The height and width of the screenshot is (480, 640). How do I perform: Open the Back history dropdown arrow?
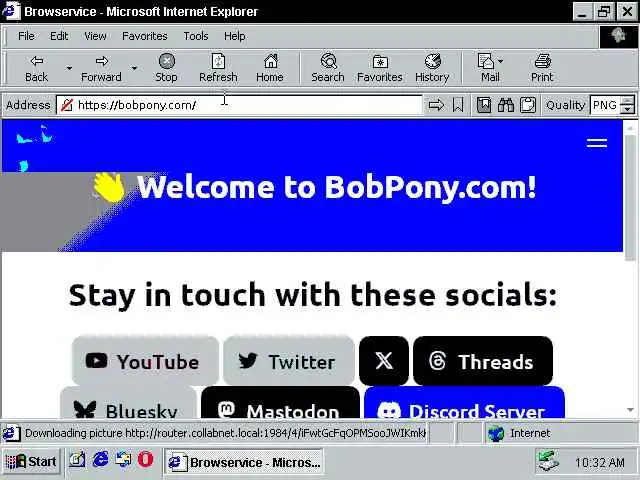[x=69, y=68]
